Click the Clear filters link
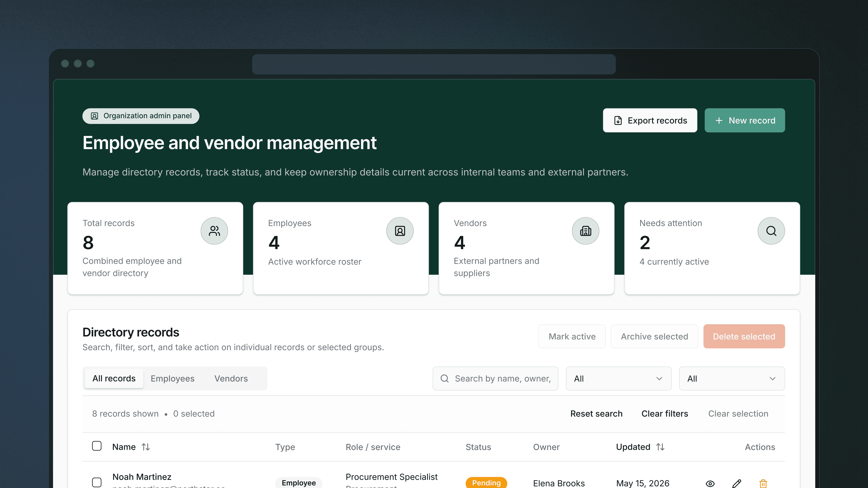The width and height of the screenshot is (868, 488). click(x=665, y=414)
